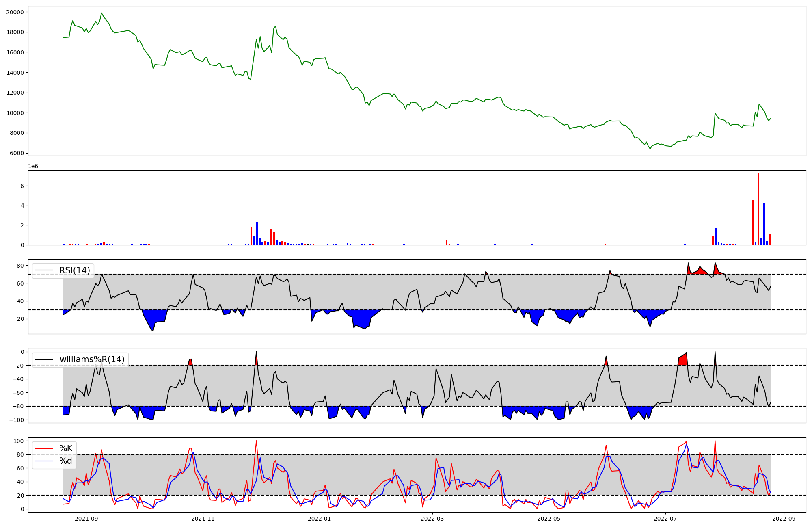Click the RSI(14) legend label

click(75, 270)
